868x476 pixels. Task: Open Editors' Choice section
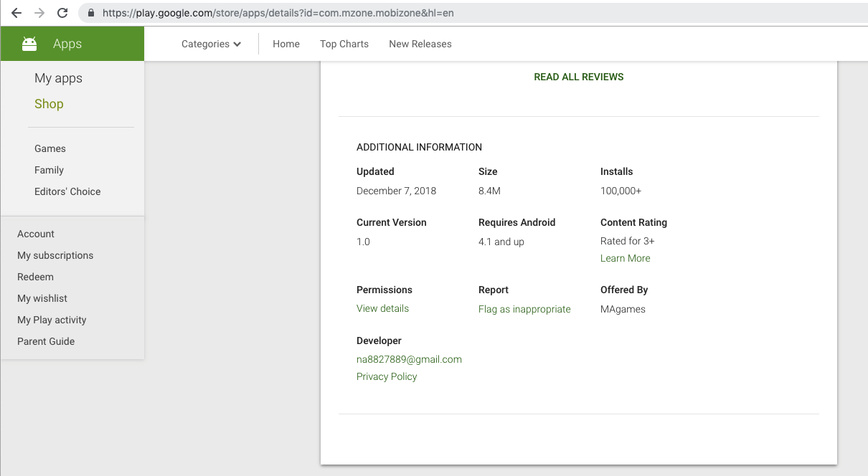click(67, 191)
